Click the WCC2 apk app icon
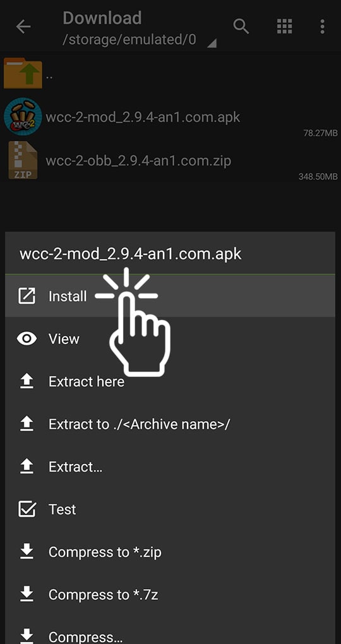341x644 pixels. (23, 117)
